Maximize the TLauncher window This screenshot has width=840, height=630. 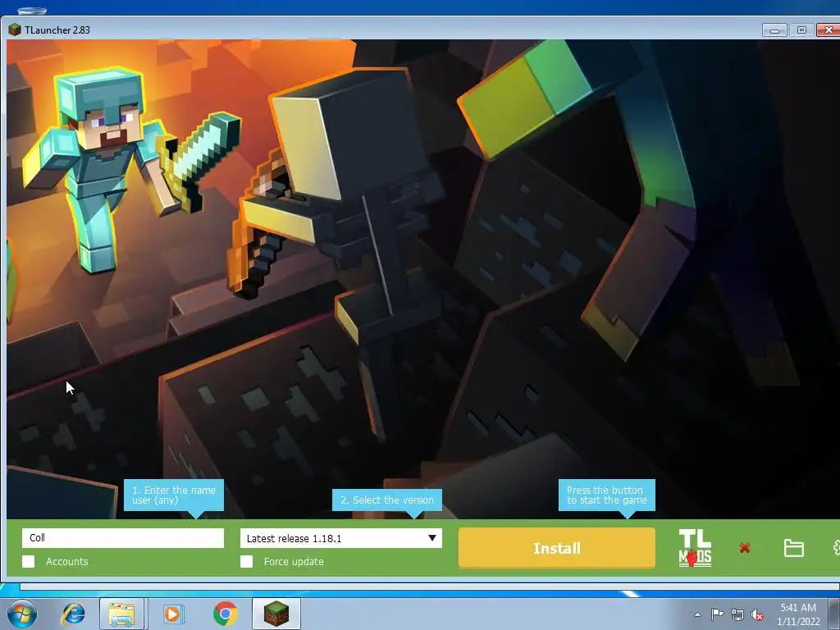[801, 30]
